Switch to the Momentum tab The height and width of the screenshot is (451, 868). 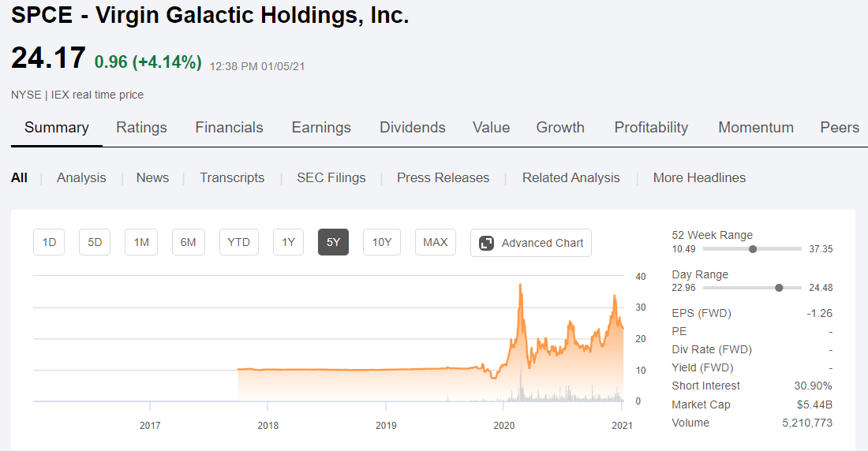[756, 128]
